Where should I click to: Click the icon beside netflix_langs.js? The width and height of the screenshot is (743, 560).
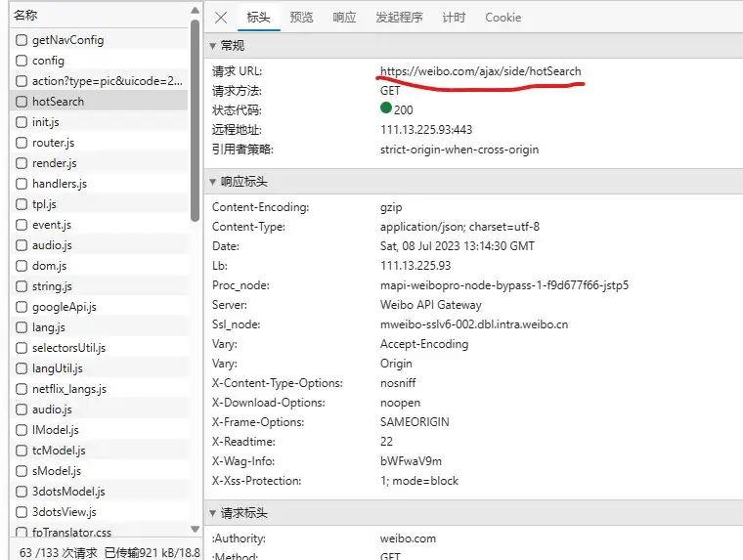tap(22, 389)
